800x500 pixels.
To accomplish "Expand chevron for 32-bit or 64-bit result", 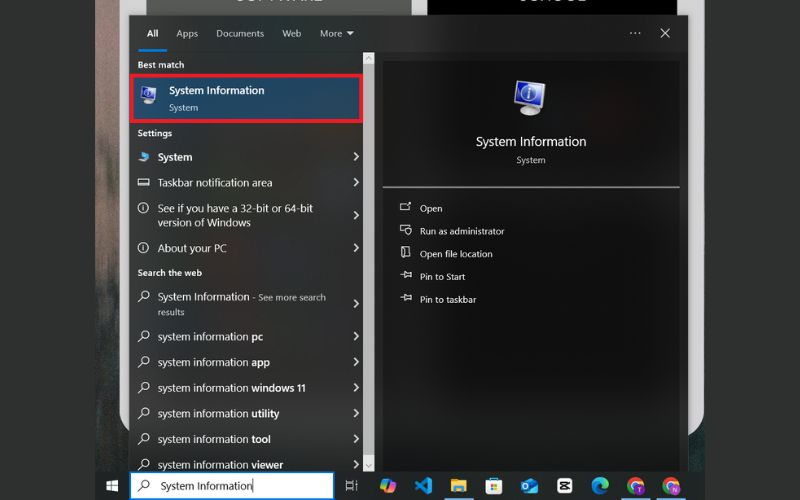I will 356,215.
